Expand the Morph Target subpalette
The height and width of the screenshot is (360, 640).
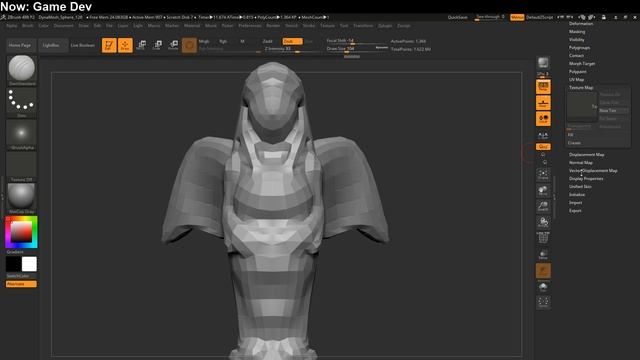pos(582,64)
